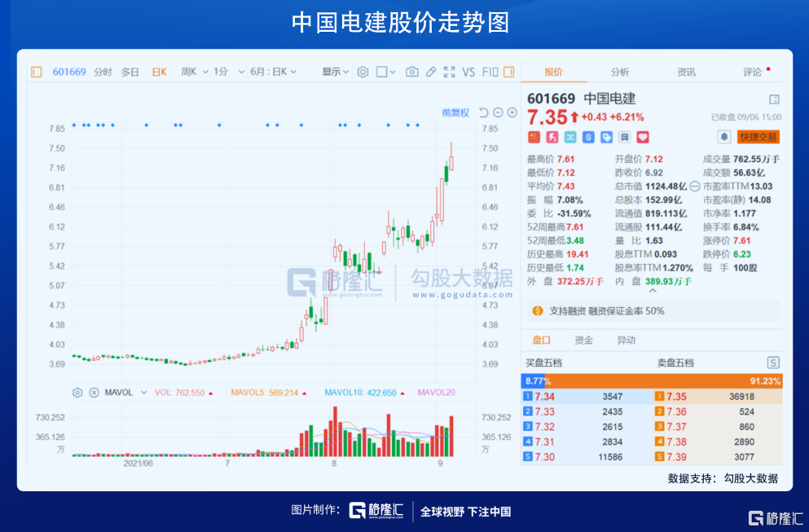Click the S icon beside 卖盘五档

(773, 363)
